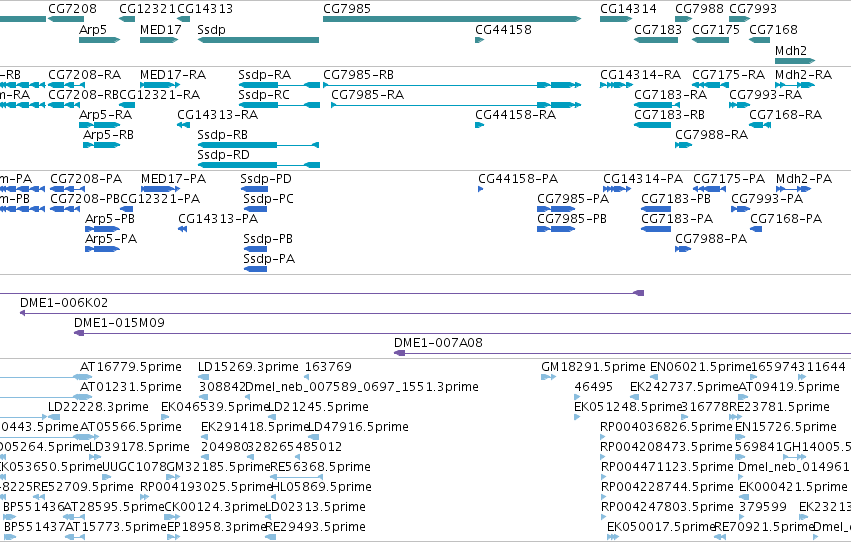
Task: Select the LD22228.3prime EST label
Action: point(98,407)
